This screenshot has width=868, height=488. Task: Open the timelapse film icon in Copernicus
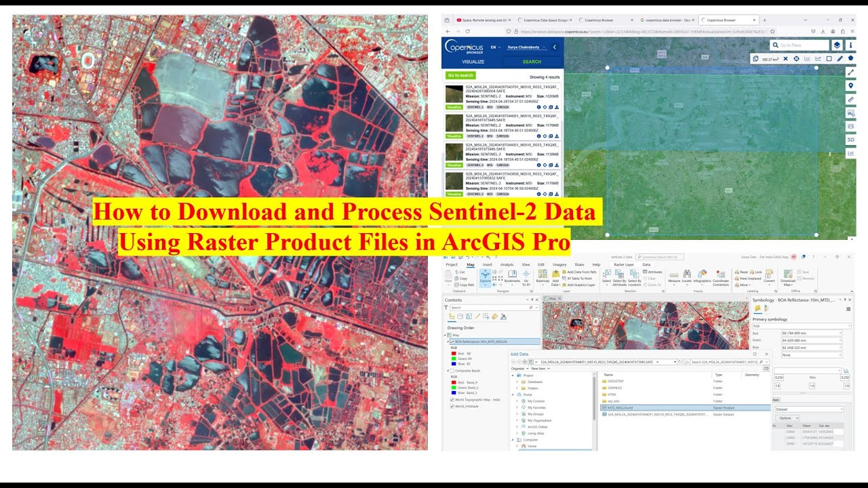[x=850, y=126]
